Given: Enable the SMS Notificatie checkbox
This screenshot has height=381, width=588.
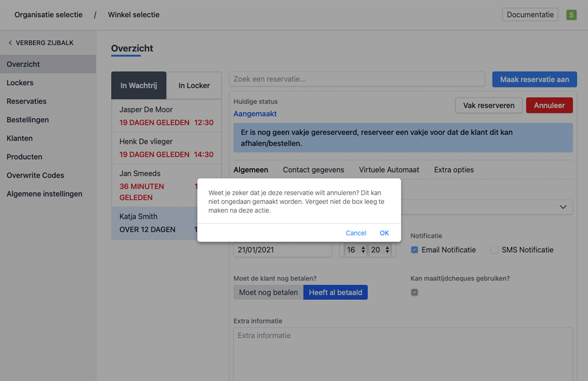Looking at the screenshot, I should [494, 250].
